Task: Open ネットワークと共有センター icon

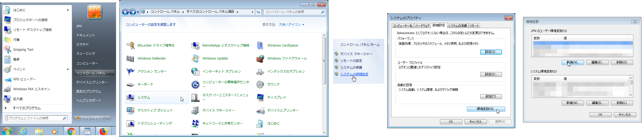Action: tap(195, 123)
